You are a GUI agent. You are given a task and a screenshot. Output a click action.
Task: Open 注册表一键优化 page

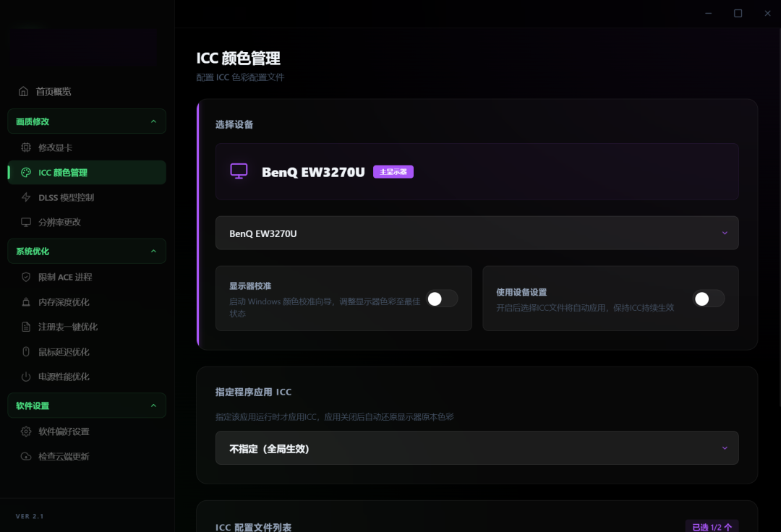87,327
